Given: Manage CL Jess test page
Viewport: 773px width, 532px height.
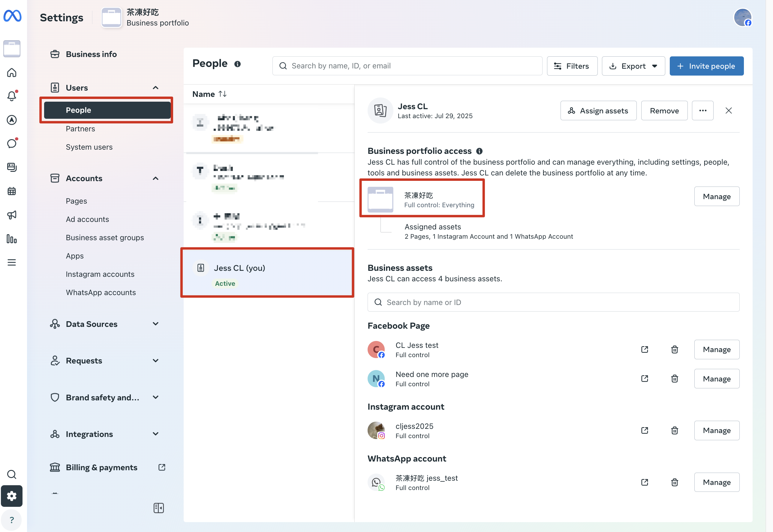Looking at the screenshot, I should tap(716, 349).
